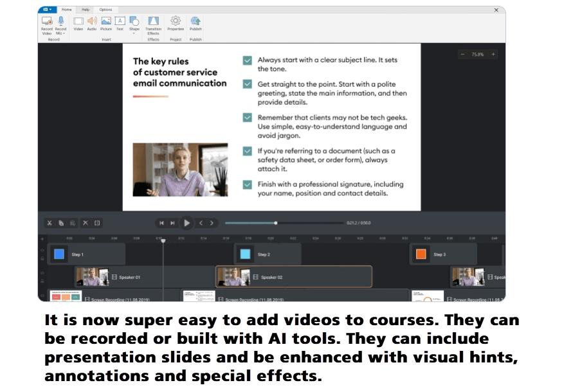The height and width of the screenshot is (392, 582).
Task: Insert a Video from the ribbon
Action: coord(78,22)
